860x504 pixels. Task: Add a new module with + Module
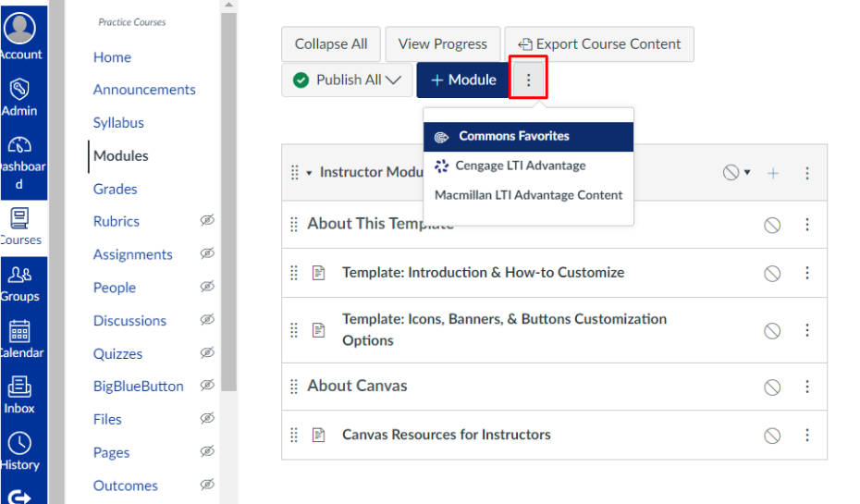point(463,80)
